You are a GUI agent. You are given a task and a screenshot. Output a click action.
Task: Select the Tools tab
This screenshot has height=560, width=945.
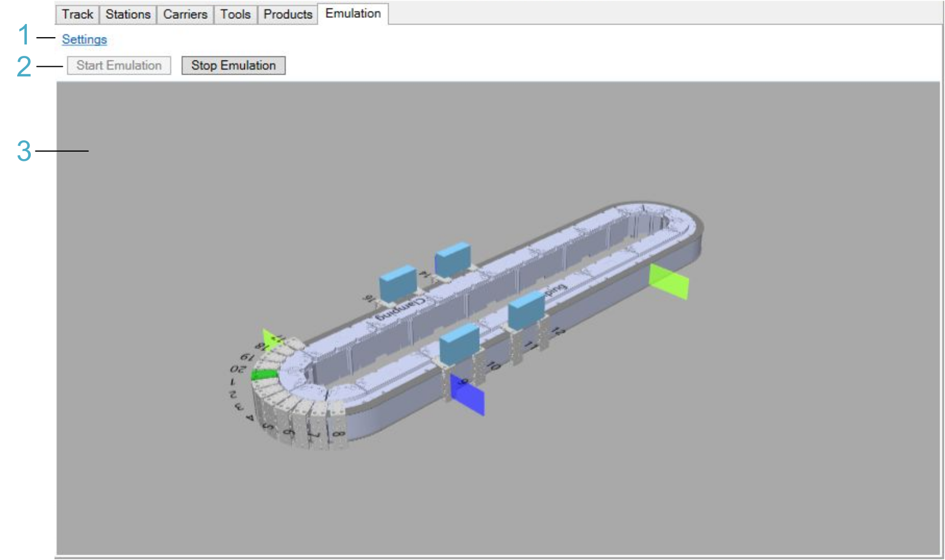[x=235, y=14]
